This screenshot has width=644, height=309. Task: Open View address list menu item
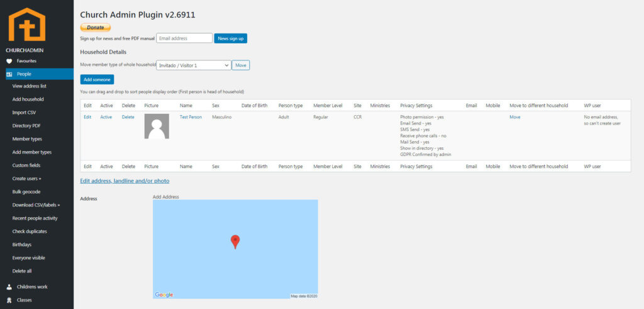tap(30, 86)
